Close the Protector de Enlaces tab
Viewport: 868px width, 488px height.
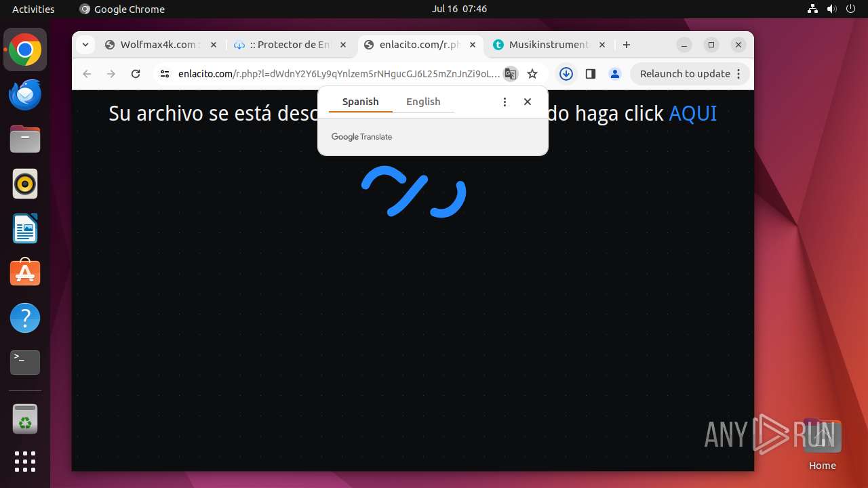(343, 45)
